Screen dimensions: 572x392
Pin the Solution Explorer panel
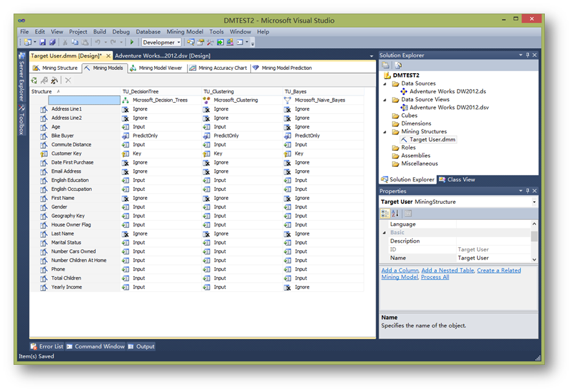527,56
